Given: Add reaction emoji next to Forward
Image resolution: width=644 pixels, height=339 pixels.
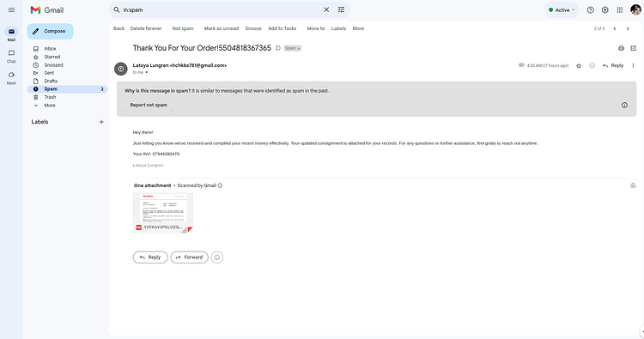Looking at the screenshot, I should [x=217, y=257].
